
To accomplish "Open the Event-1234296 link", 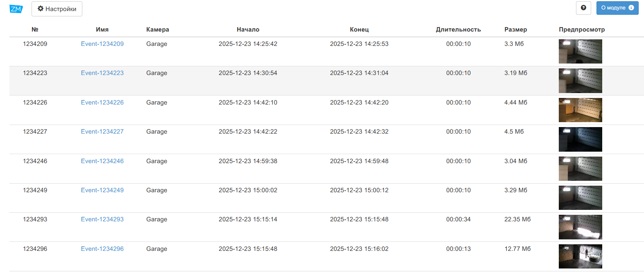I will point(102,249).
